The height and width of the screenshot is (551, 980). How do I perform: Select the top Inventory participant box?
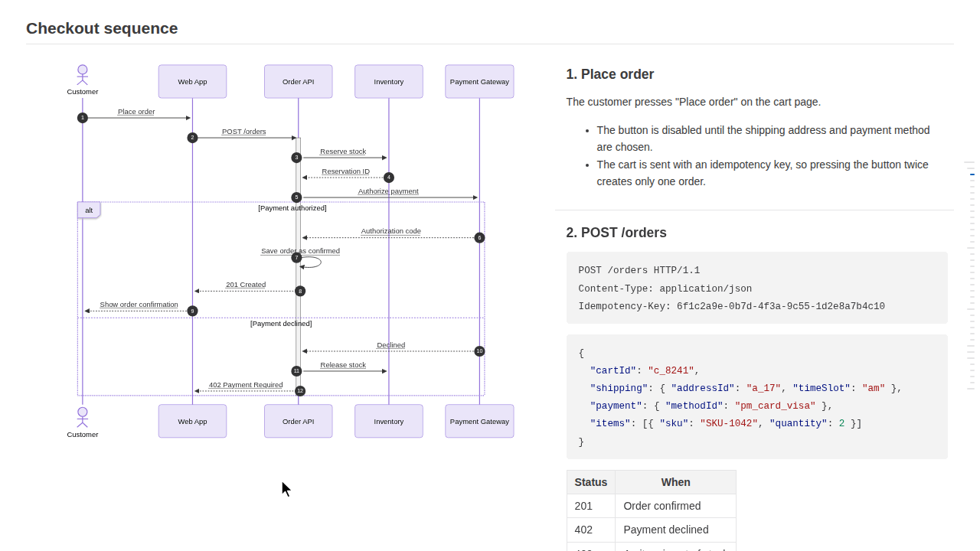[389, 81]
